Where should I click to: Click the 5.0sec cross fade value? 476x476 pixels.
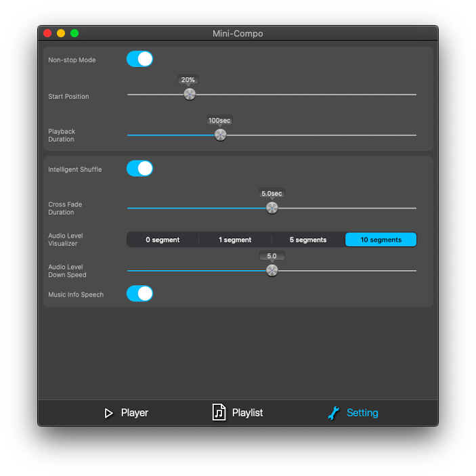(272, 194)
